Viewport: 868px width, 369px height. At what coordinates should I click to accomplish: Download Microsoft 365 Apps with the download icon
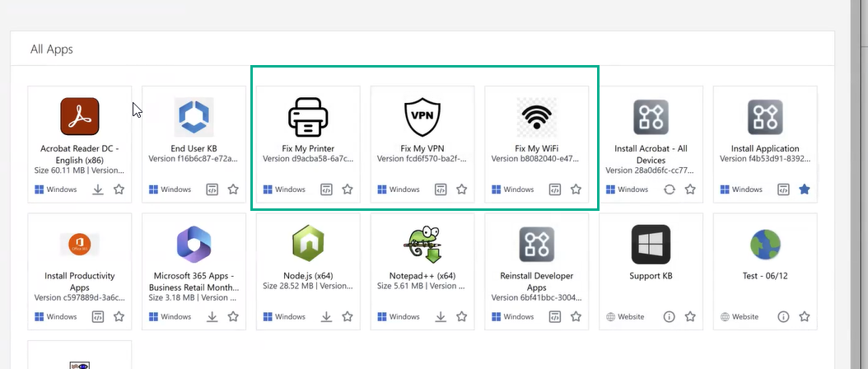pyautogui.click(x=212, y=317)
